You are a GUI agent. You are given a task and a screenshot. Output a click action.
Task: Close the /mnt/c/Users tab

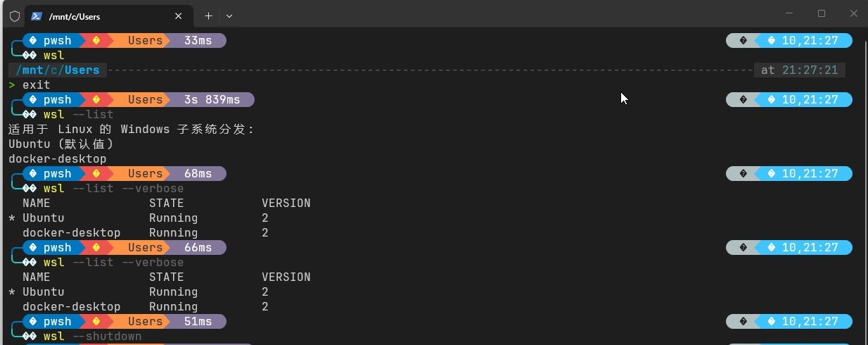click(179, 15)
